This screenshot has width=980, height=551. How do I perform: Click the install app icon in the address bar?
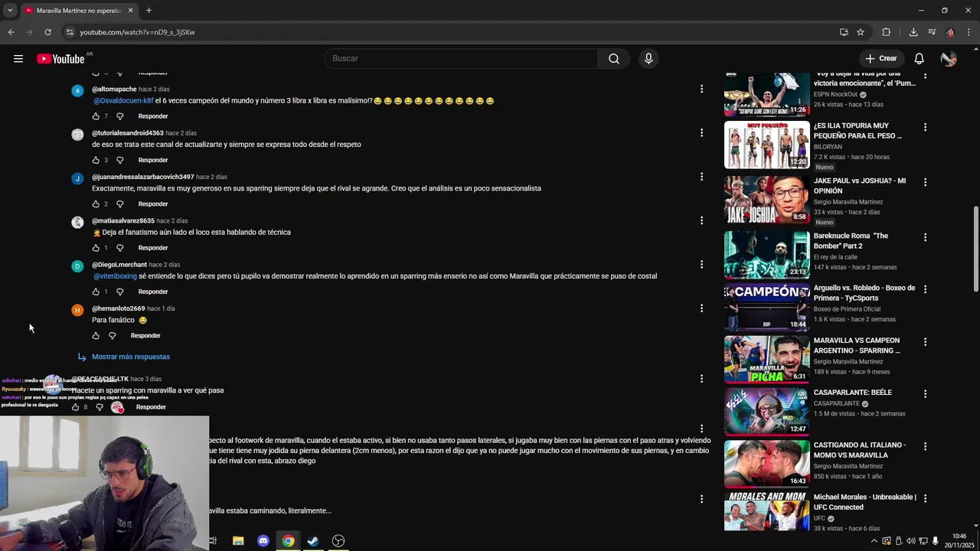tap(844, 32)
